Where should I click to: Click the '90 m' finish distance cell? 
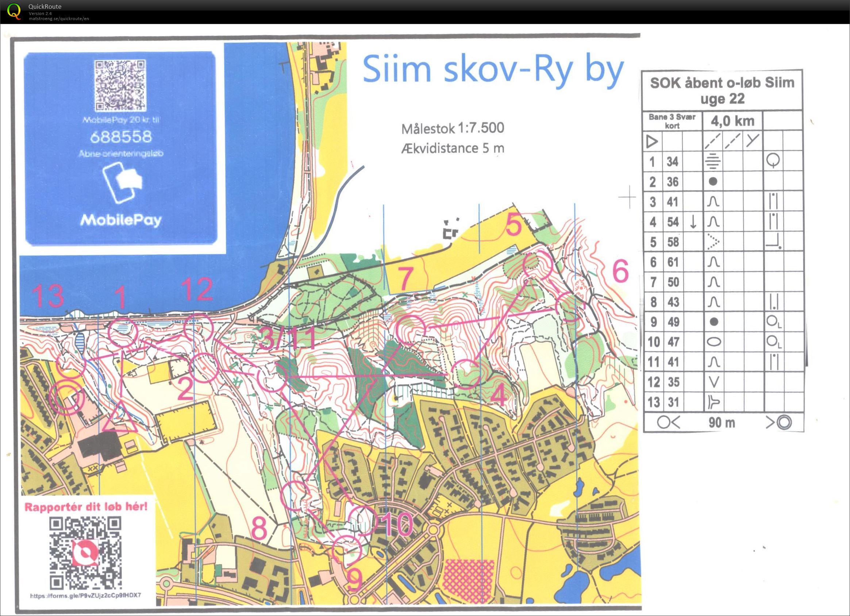point(722,423)
